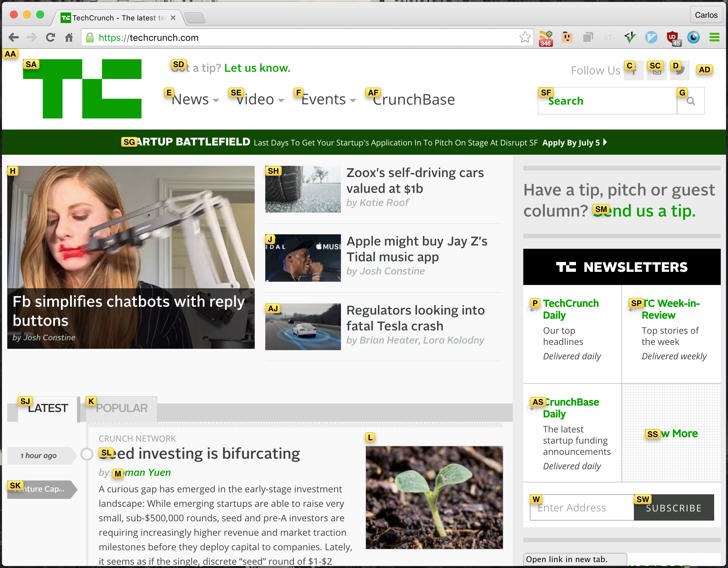Click the Jay Z Tidal thumbnail
Viewport: 728px width, 568px height.
point(303,258)
